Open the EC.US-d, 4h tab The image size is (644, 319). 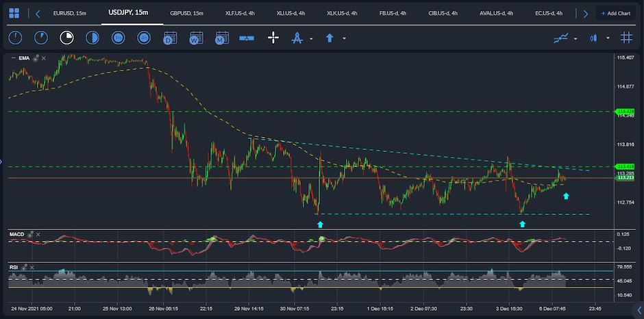[x=549, y=14]
